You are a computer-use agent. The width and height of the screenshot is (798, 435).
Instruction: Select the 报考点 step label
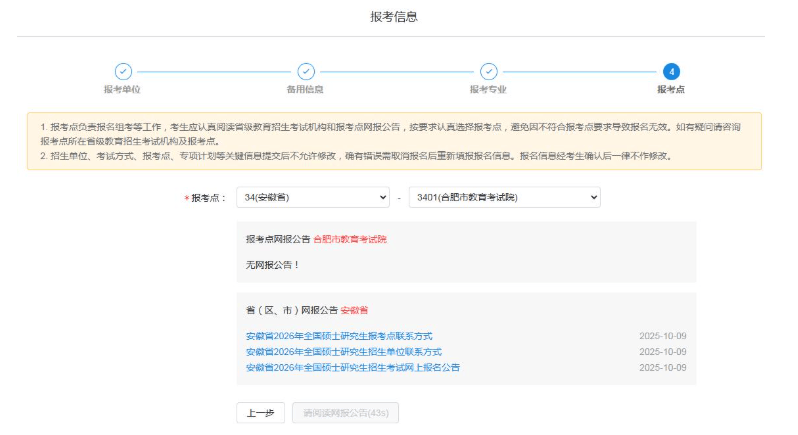point(671,90)
